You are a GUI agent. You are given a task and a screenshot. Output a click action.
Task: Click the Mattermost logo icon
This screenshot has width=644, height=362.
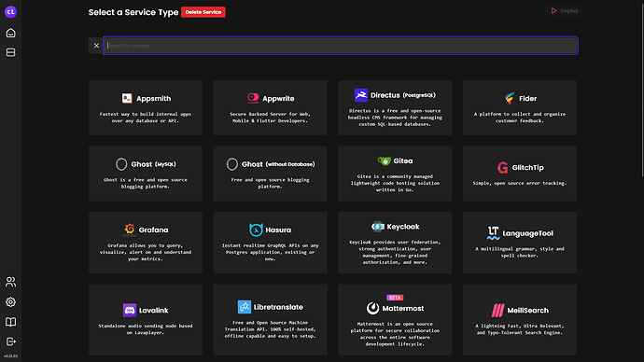tap(372, 308)
